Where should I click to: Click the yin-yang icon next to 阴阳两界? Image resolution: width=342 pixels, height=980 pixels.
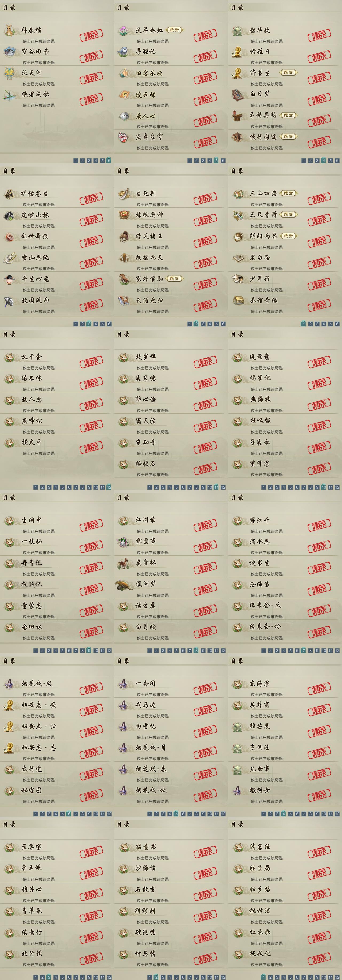(x=238, y=237)
